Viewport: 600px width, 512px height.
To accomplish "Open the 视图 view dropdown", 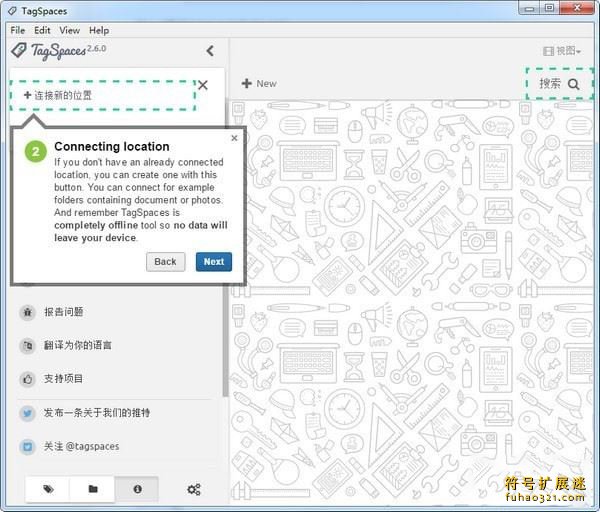I will pyautogui.click(x=562, y=51).
